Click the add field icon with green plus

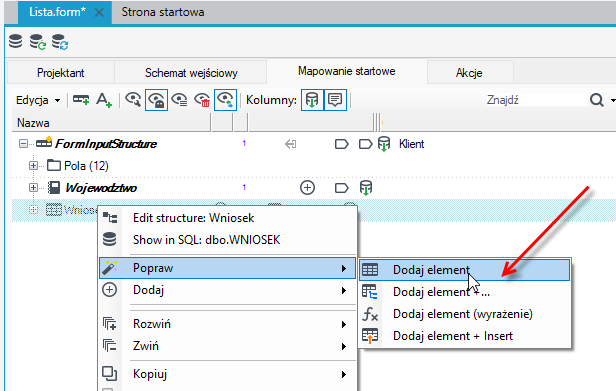[81, 100]
